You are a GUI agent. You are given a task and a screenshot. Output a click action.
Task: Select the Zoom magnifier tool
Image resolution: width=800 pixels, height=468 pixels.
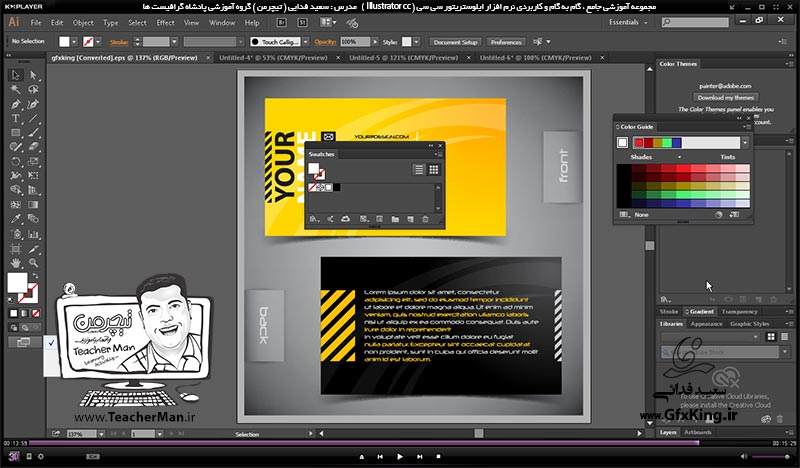coord(33,263)
